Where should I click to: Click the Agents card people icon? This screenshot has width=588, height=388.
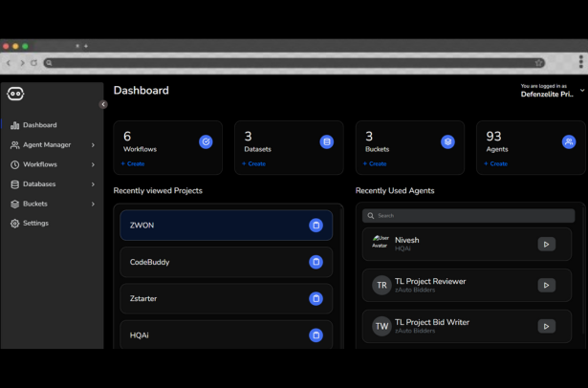pyautogui.click(x=569, y=141)
